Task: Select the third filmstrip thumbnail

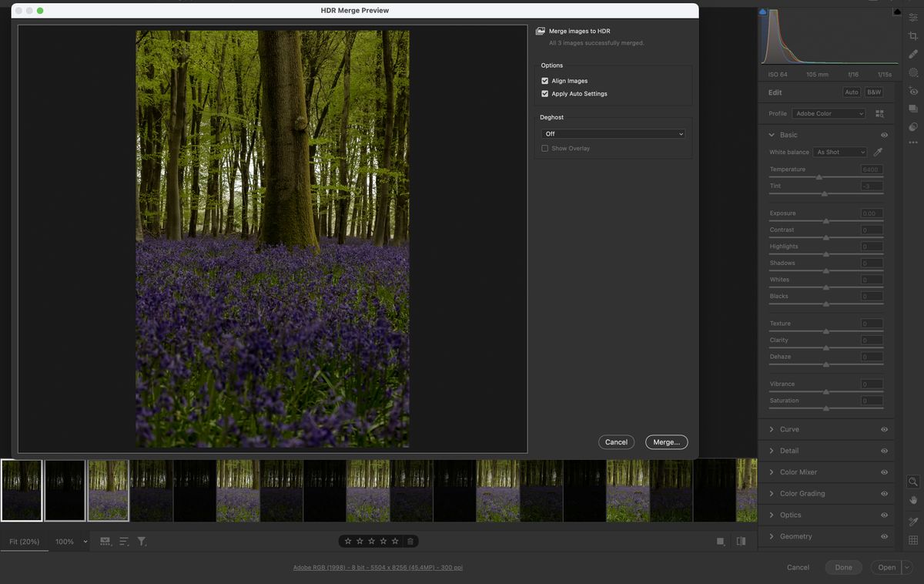Action: (x=108, y=489)
